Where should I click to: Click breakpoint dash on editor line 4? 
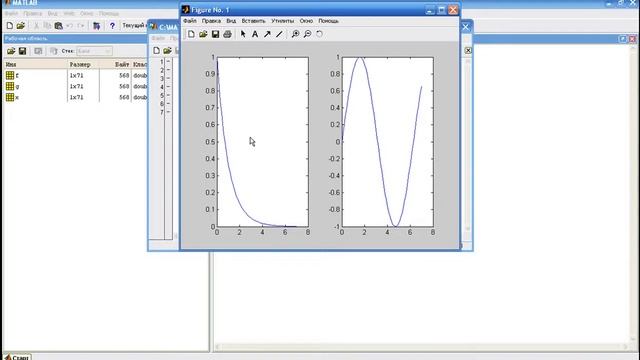click(x=168, y=87)
